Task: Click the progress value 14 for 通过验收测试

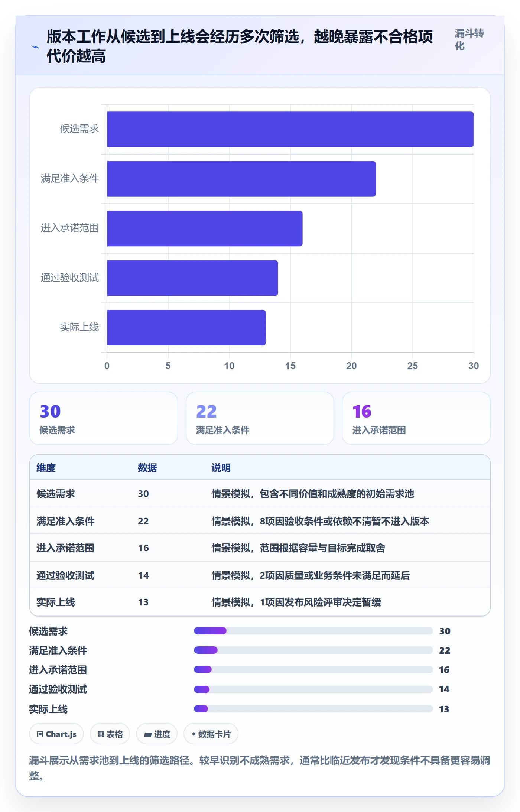Action: (444, 689)
